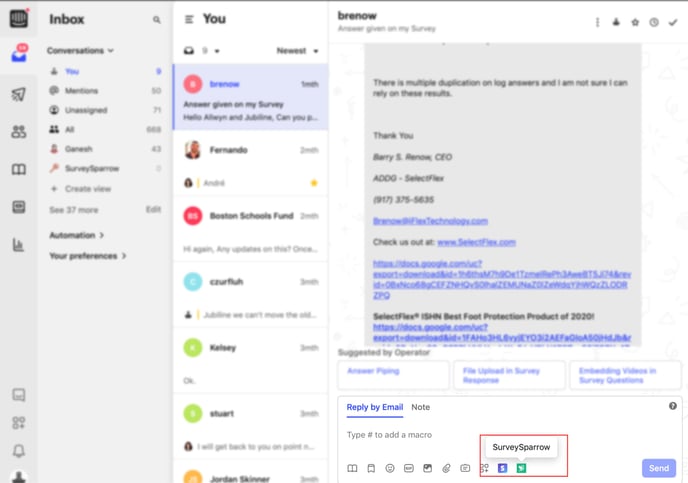The width and height of the screenshot is (688, 483).
Task: Select the Mentions inbox view
Action: tap(84, 91)
